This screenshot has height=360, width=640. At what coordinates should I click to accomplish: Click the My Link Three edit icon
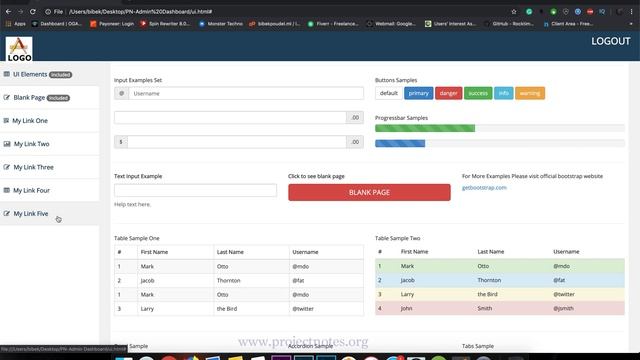pyautogui.click(x=7, y=167)
